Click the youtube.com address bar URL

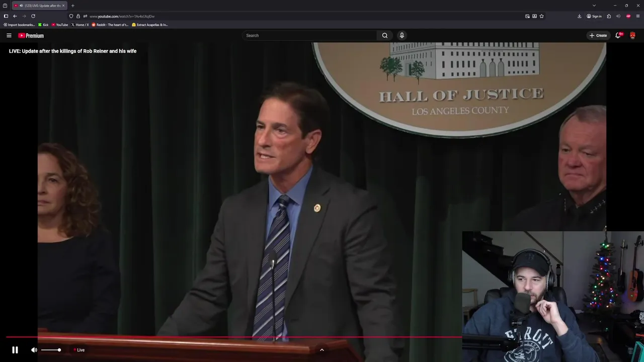122,16
